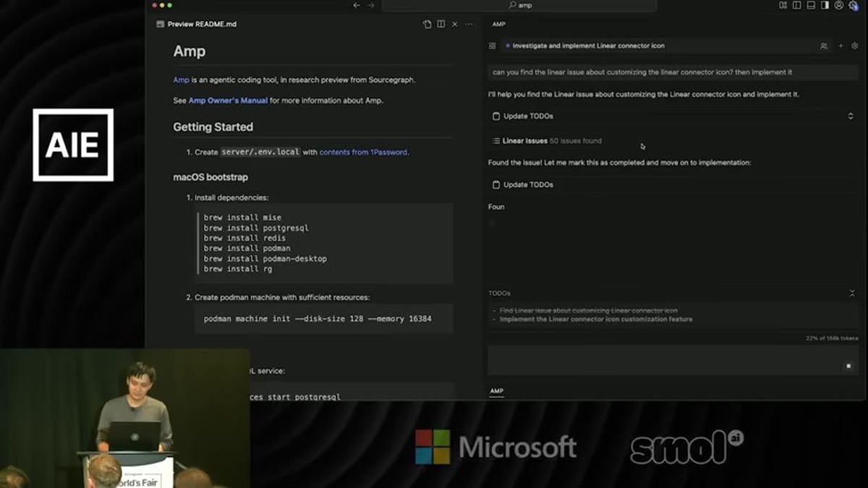The image size is (868, 488).
Task: Go forward with the right arrow
Action: pyautogui.click(x=371, y=5)
